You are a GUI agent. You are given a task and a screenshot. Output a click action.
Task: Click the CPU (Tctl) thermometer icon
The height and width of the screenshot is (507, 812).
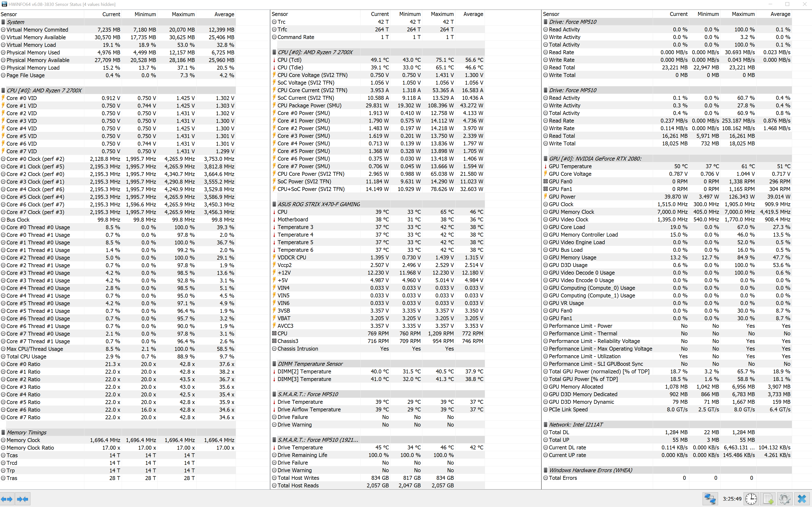[x=274, y=60]
